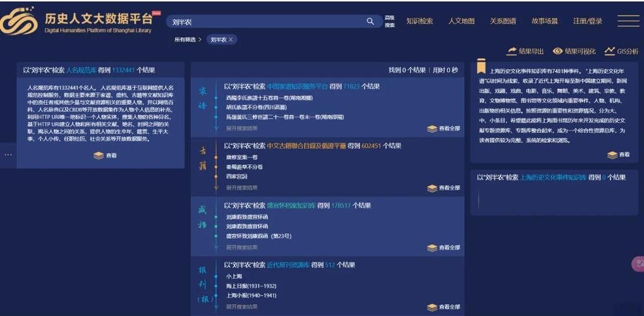Click the 178517 result count
644x316 pixels.
[341, 205]
